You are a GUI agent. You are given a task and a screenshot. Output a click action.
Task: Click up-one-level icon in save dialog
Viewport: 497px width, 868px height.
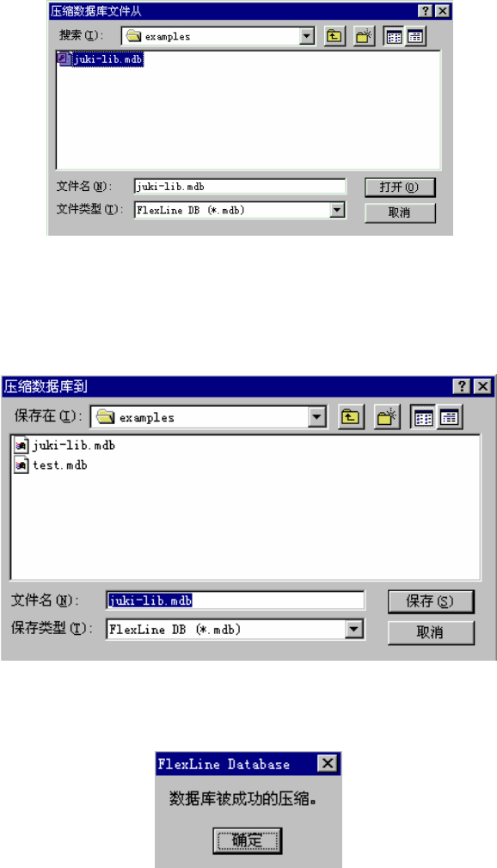[350, 417]
